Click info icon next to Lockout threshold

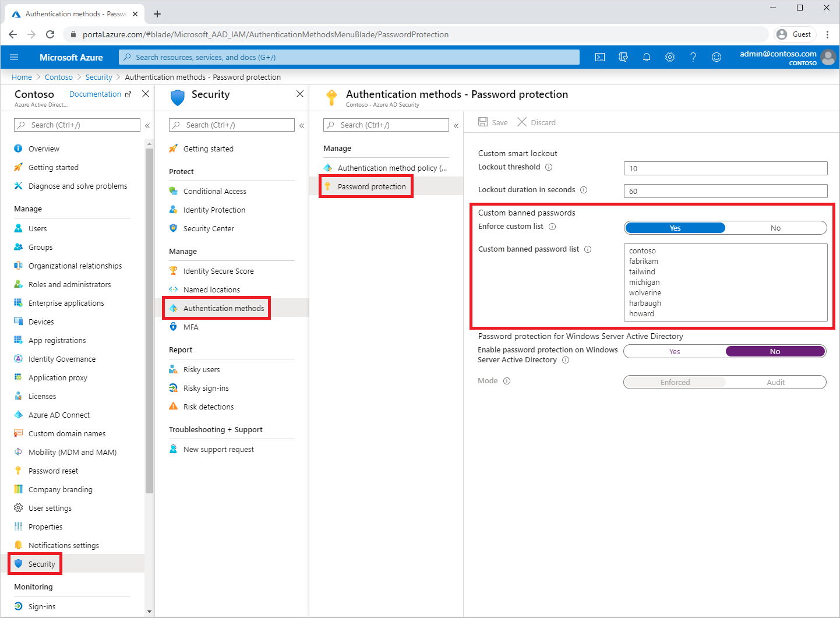pyautogui.click(x=549, y=167)
